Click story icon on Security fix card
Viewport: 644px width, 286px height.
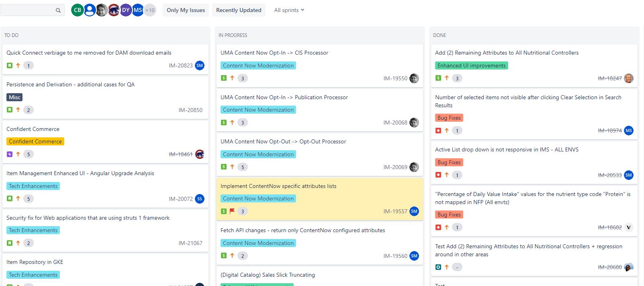pyautogui.click(x=10, y=243)
